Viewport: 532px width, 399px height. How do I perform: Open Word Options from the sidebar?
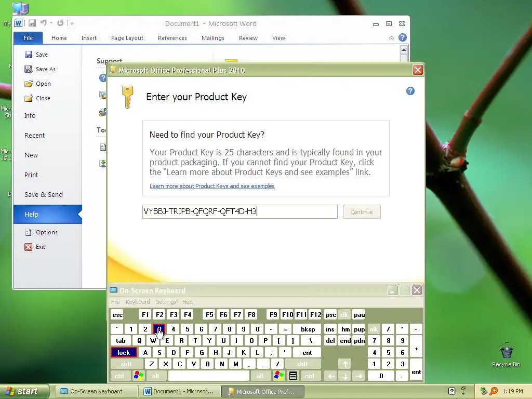[x=42, y=232]
